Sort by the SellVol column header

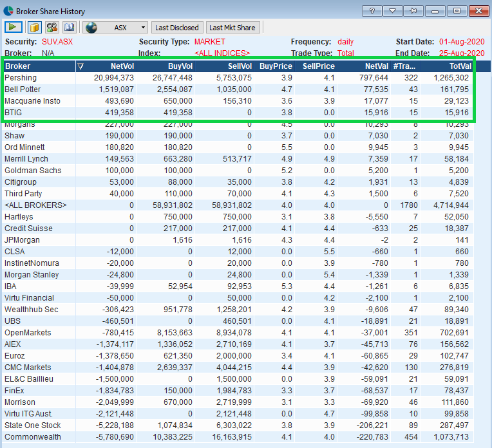[224, 66]
